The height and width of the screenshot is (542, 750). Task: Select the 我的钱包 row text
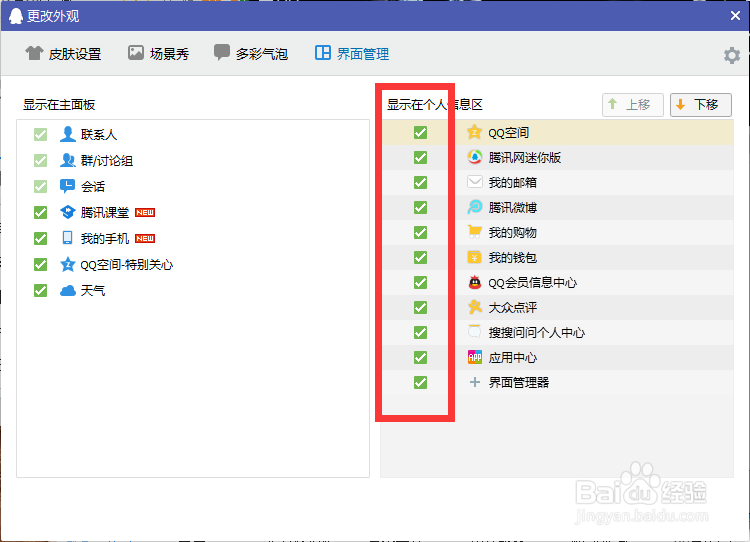(x=512, y=258)
